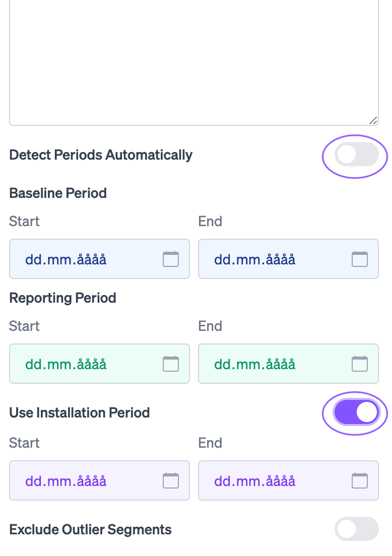Open calendar picker for Reporting Period Start
Screen dimensions: 392x556
(171, 364)
